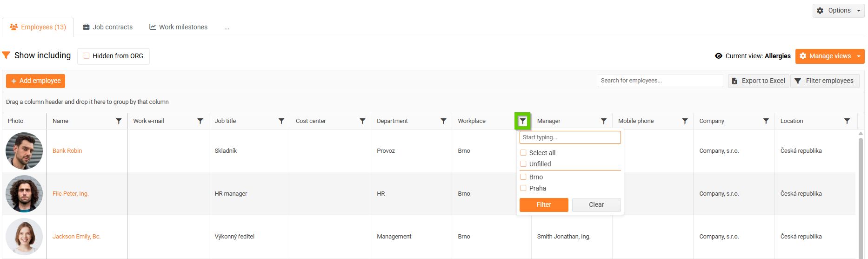Open the Manage views dropdown
This screenshot has width=868, height=259.
[x=830, y=56]
